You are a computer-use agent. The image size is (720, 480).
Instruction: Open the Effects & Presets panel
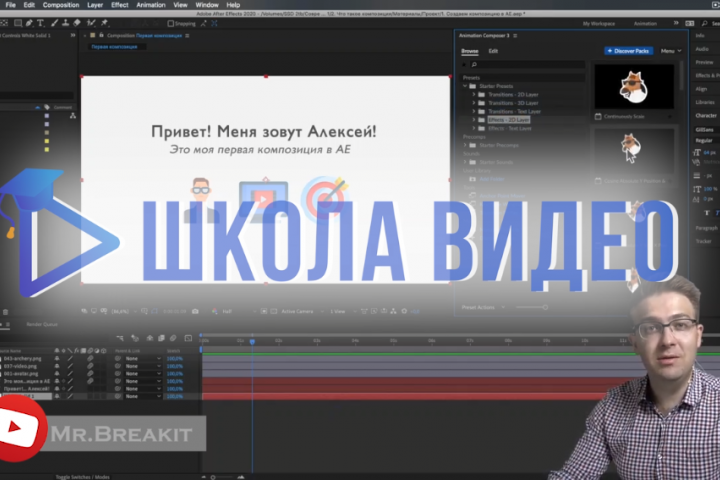[707, 75]
